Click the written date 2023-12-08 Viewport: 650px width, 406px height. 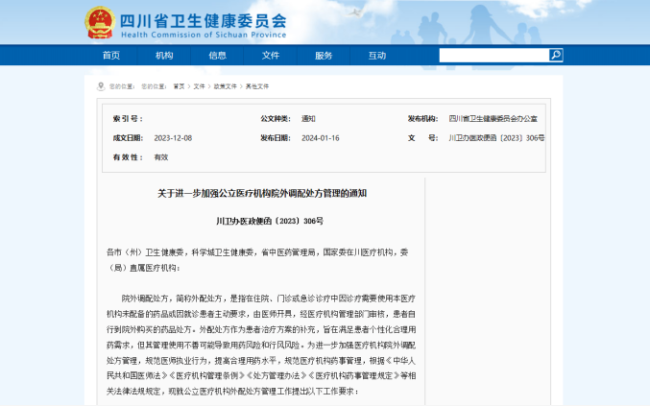point(173,137)
